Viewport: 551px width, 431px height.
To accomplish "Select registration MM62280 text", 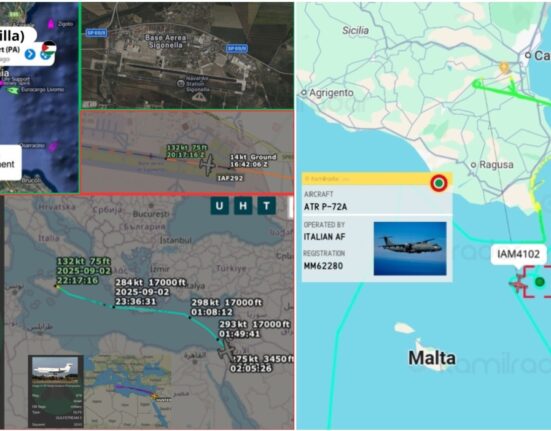I will 323,266.
